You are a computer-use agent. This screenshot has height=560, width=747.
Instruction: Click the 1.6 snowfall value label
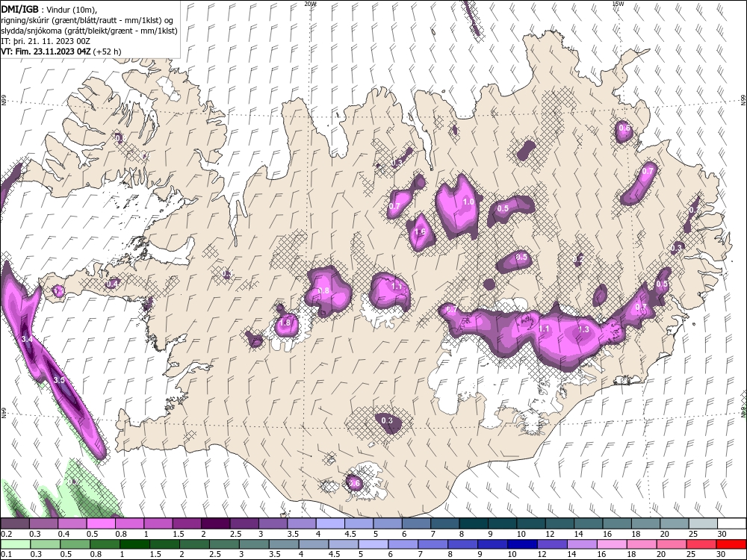[420, 232]
